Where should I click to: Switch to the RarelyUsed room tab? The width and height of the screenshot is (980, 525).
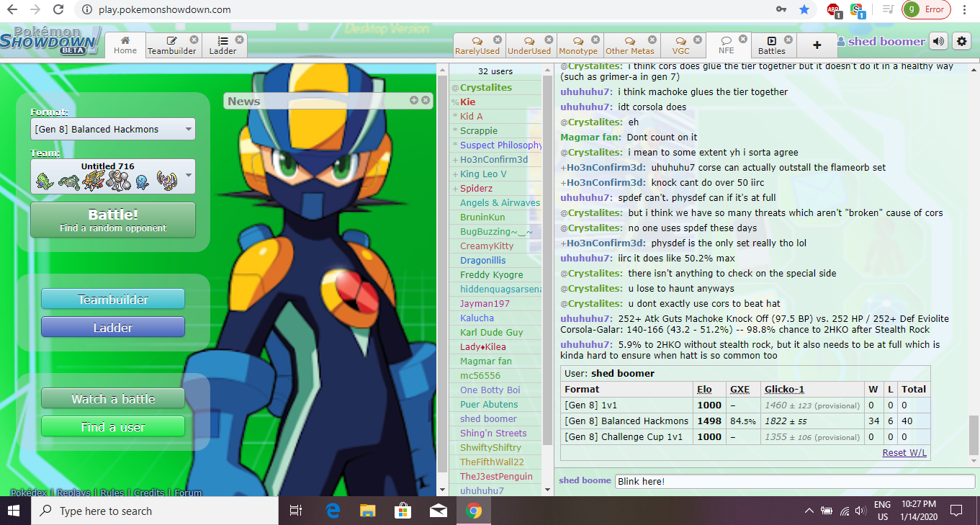click(477, 45)
